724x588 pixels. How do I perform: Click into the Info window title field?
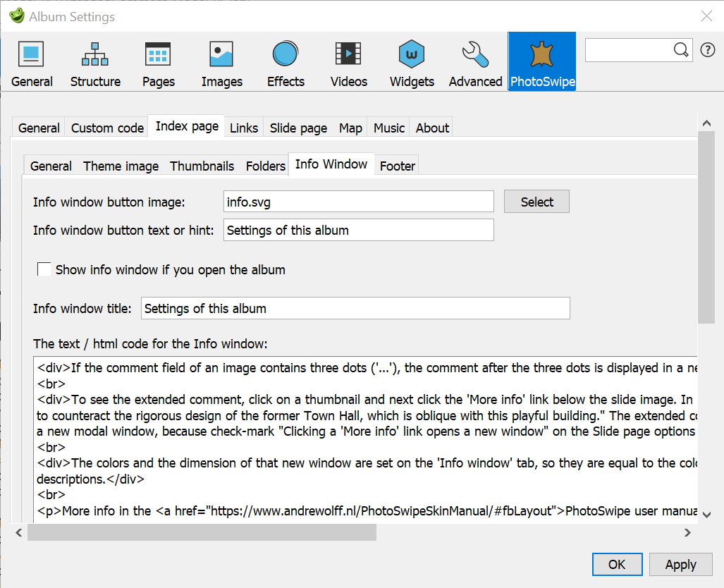(x=355, y=309)
